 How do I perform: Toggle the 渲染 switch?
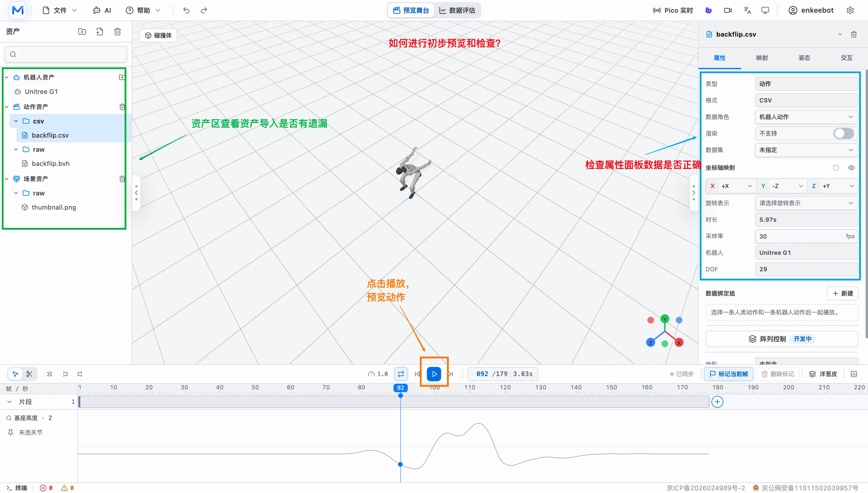coord(843,133)
